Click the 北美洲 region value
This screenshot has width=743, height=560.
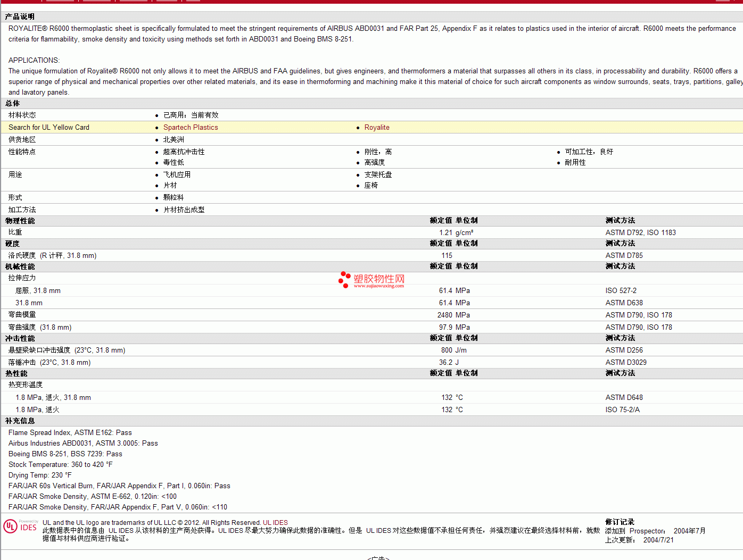click(174, 140)
